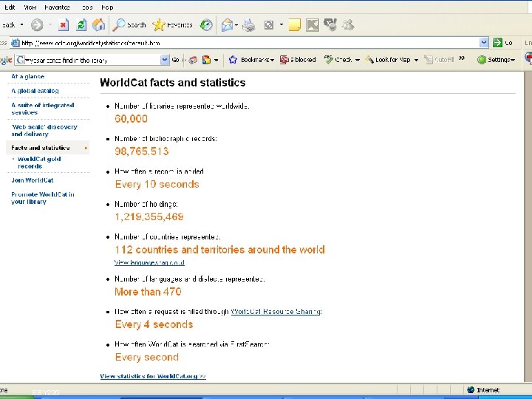Viewport: 532px width, 399px height.
Task: Open 'A suite of integrated services' link
Action: click(43, 109)
